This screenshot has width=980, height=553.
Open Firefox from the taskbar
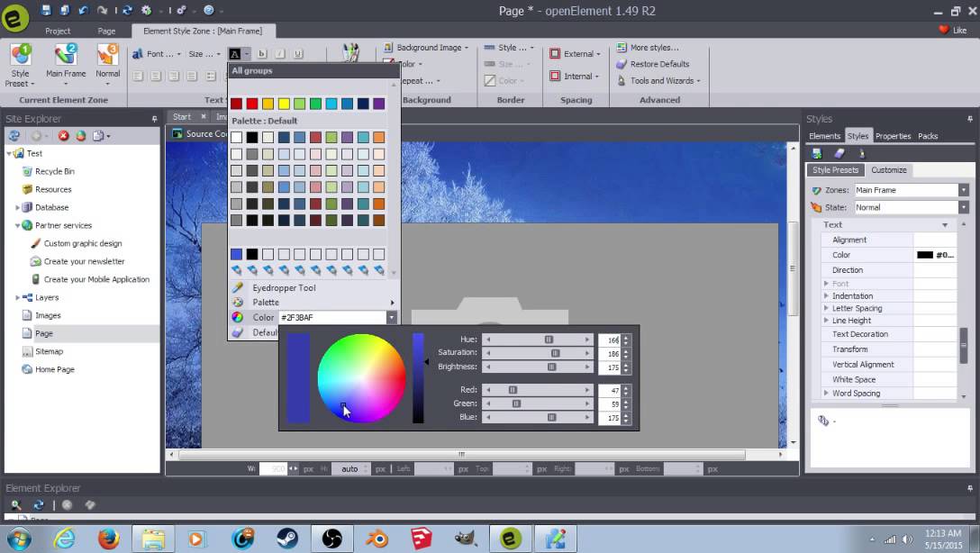[108, 538]
